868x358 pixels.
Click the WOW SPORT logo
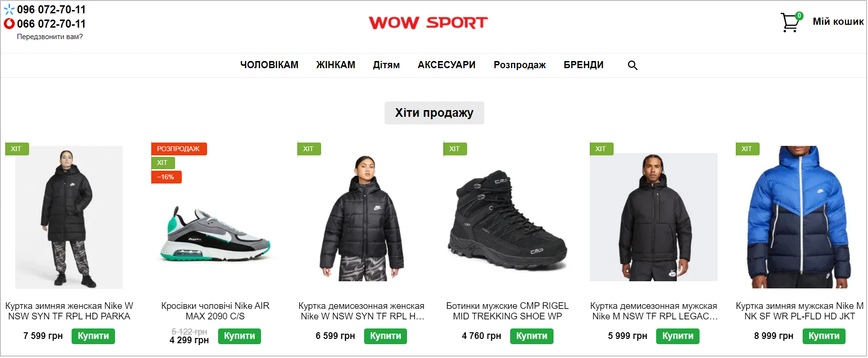pyautogui.click(x=428, y=22)
